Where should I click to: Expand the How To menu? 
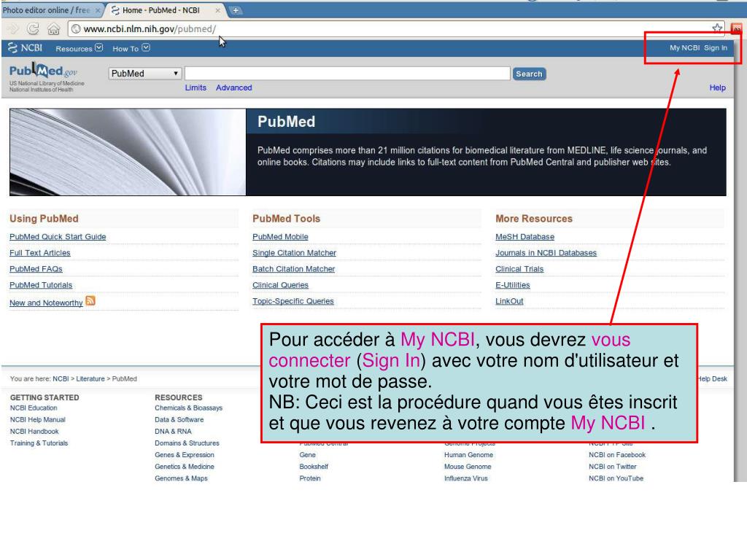tap(131, 49)
